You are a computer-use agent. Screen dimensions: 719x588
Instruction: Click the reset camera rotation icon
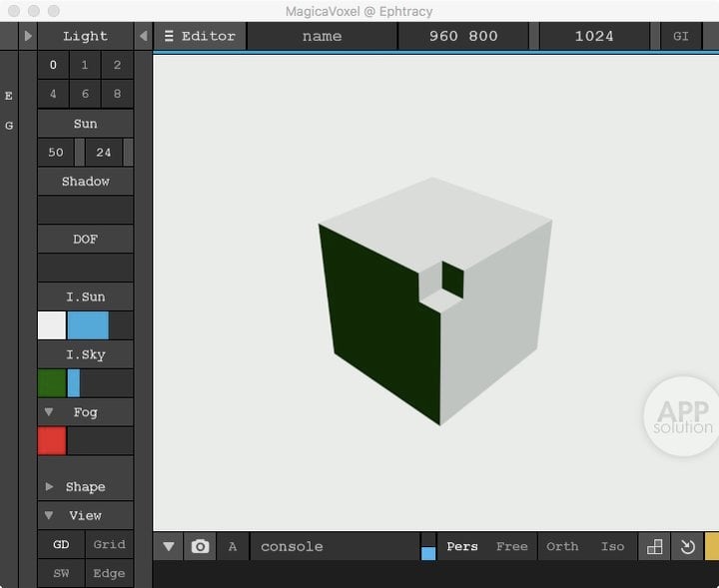tap(687, 546)
